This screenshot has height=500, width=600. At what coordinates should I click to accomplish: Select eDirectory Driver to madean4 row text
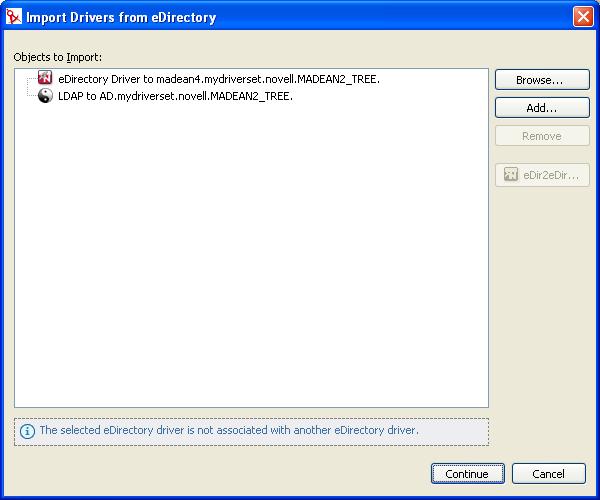[x=219, y=79]
